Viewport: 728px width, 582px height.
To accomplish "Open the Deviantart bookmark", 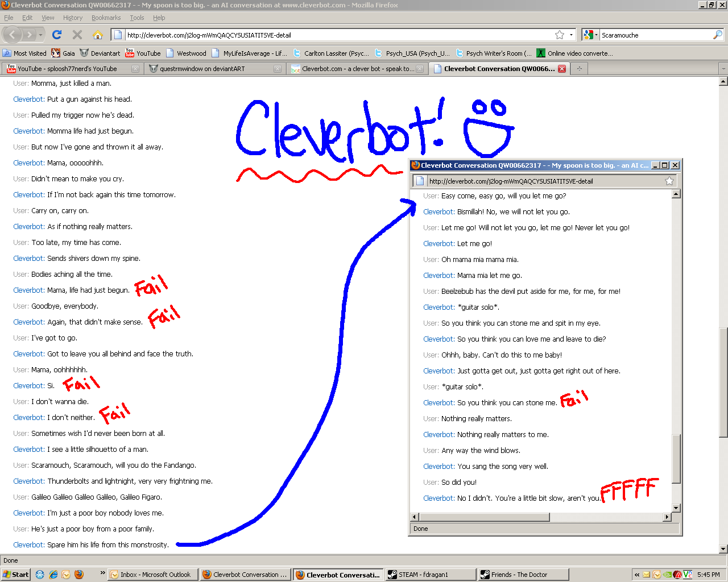I will [100, 53].
